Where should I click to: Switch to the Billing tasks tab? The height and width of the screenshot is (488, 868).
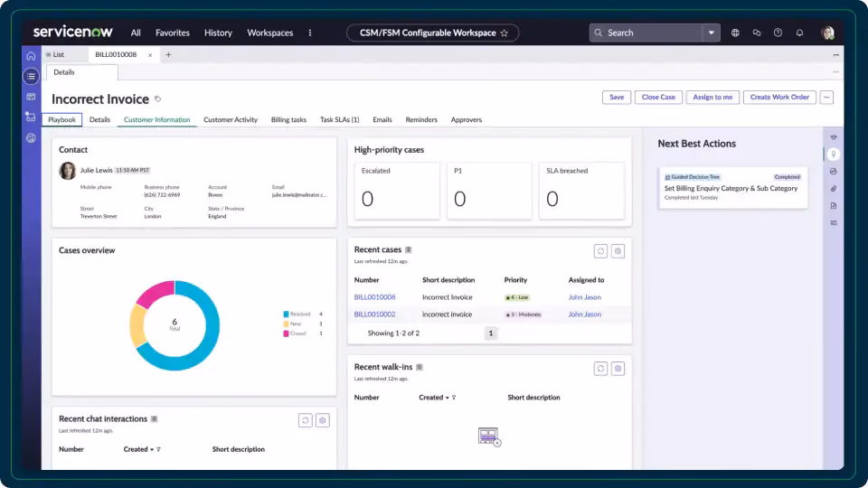pos(288,119)
